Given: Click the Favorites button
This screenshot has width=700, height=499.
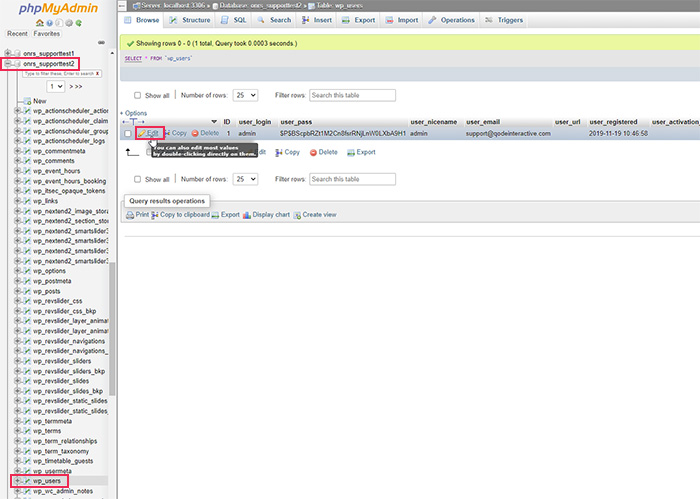Looking at the screenshot, I should coord(46,33).
